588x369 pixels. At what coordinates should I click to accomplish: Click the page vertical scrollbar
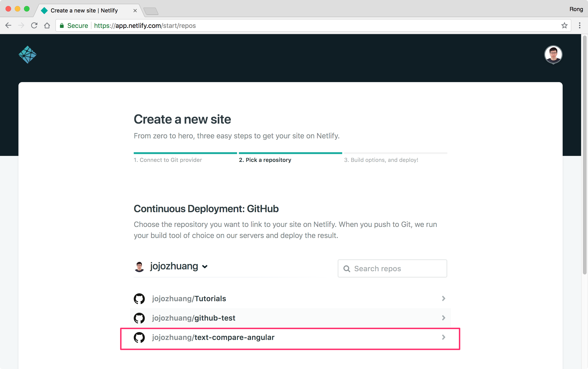click(585, 155)
